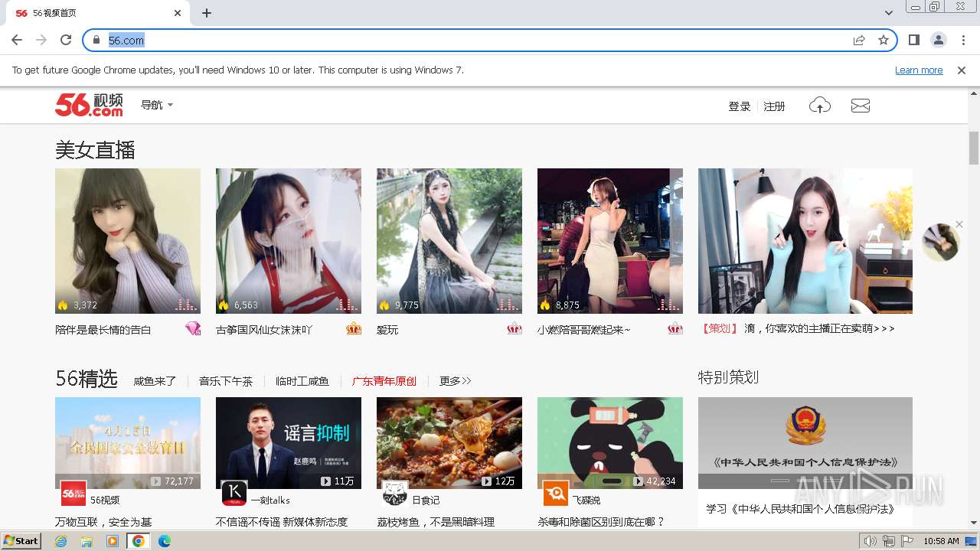Click the page vertical scrollbar thumb
The width and height of the screenshot is (980, 551).
974,148
